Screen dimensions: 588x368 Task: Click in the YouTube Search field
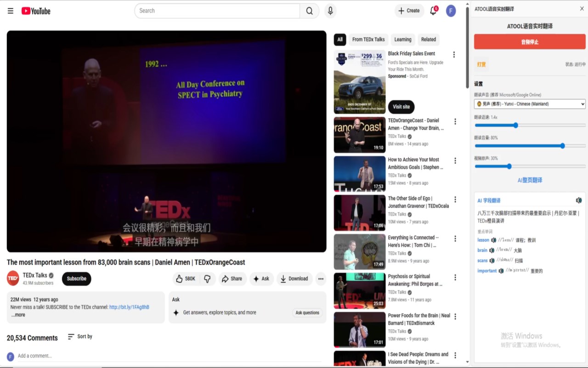[x=217, y=11]
